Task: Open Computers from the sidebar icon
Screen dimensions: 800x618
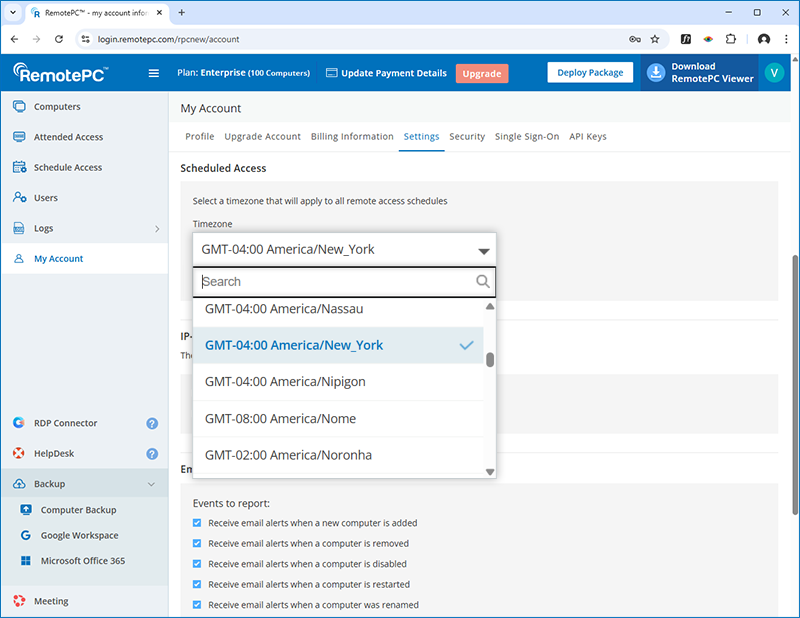Action: pyautogui.click(x=19, y=107)
